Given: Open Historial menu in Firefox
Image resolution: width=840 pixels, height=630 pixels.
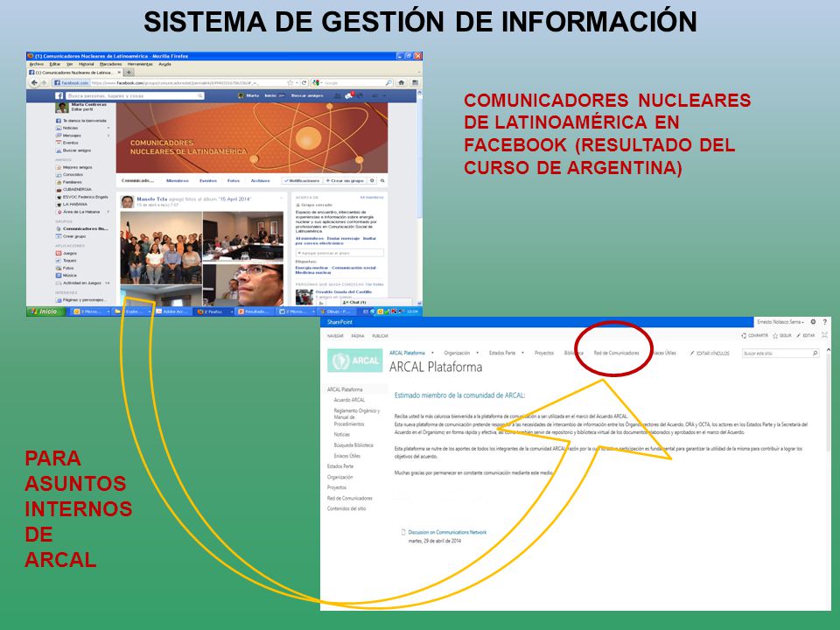Looking at the screenshot, I should tap(87, 64).
